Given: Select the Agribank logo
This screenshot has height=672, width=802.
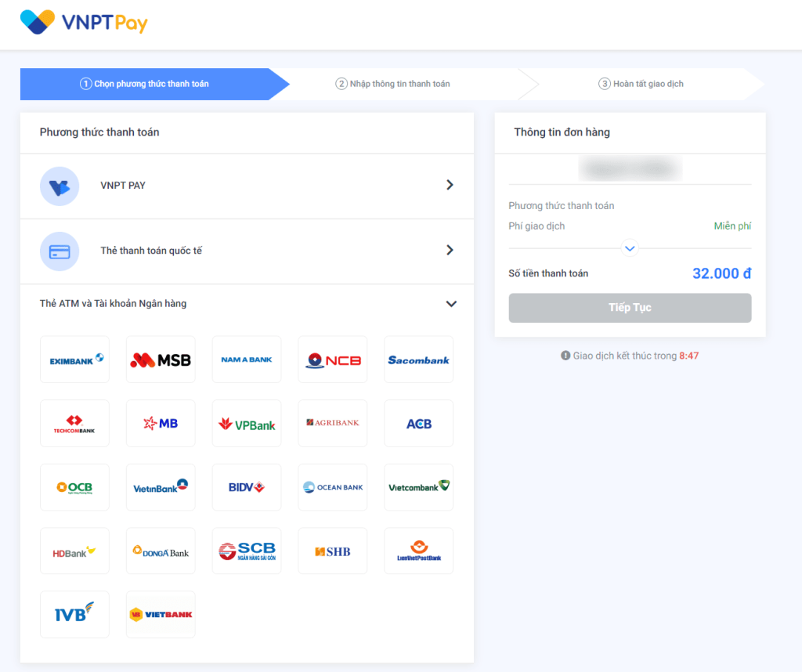Looking at the screenshot, I should pos(332,424).
